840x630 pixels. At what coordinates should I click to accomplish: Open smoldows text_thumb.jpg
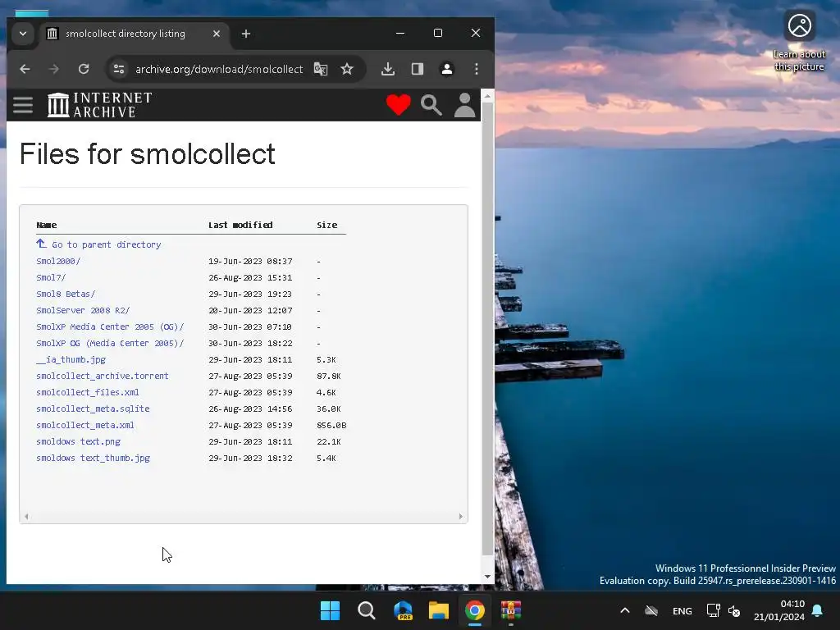tap(94, 458)
